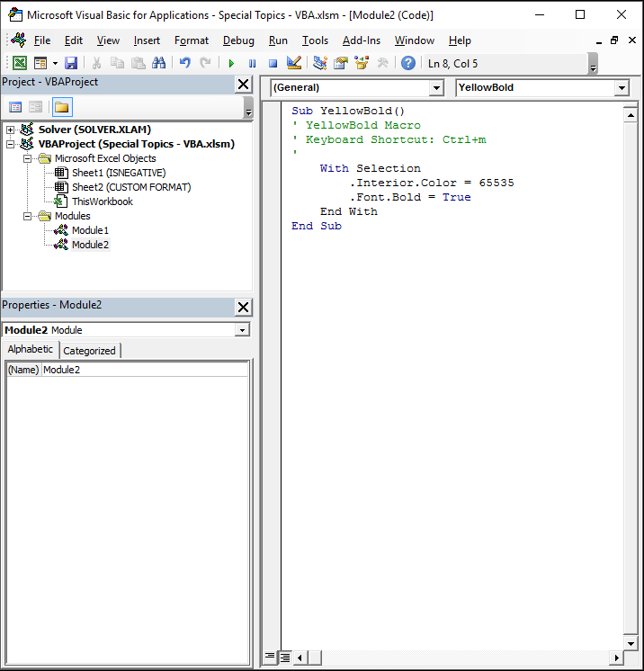The width and height of the screenshot is (644, 671).
Task: Click the 65535 color value in code
Action: (496, 183)
